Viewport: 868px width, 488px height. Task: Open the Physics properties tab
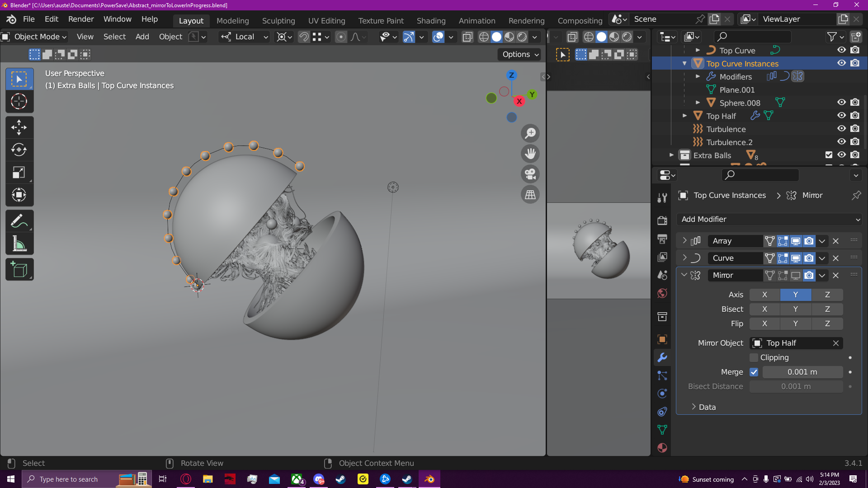pos(662,394)
